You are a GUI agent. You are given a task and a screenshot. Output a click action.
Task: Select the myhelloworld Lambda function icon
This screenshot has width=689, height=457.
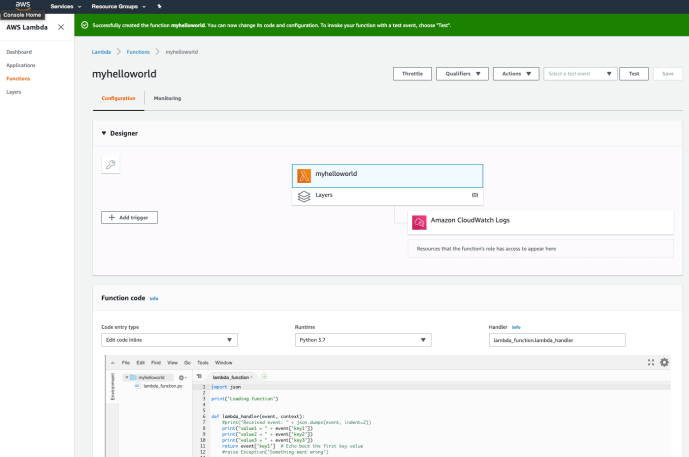coord(303,174)
